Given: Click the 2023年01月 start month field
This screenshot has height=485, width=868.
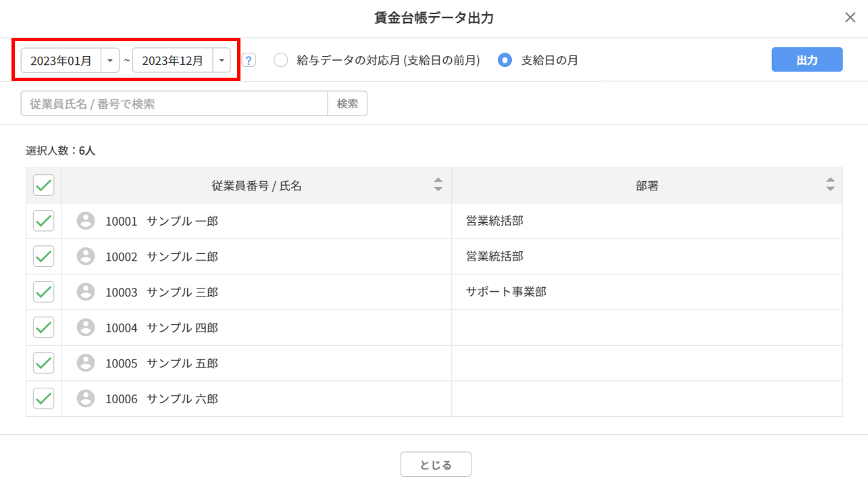Looking at the screenshot, I should pos(61,60).
